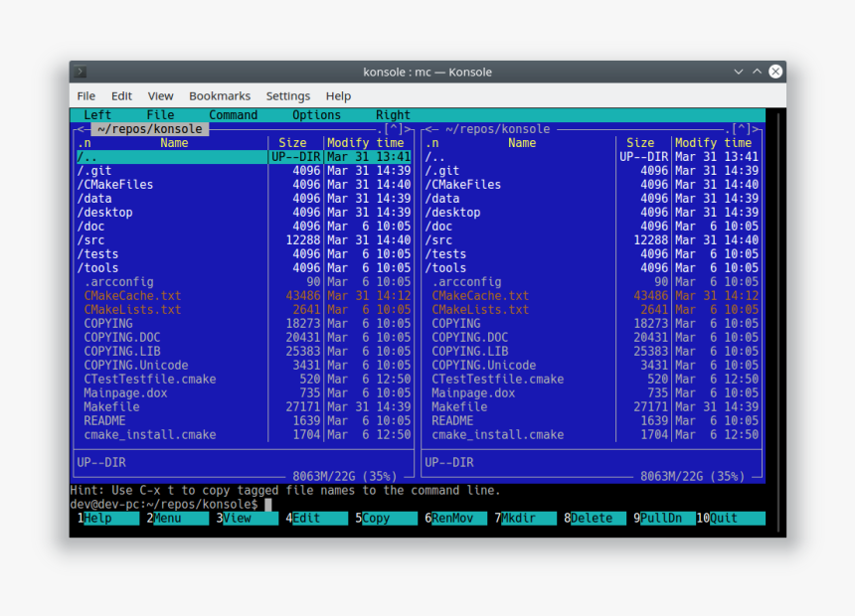Select COPYING.Unicode in right panel
This screenshot has width=855, height=616.
click(x=592, y=366)
